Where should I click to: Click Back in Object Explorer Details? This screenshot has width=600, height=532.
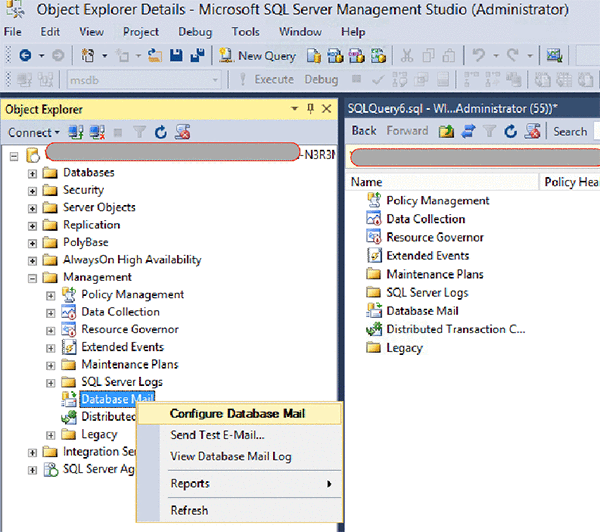click(x=364, y=131)
